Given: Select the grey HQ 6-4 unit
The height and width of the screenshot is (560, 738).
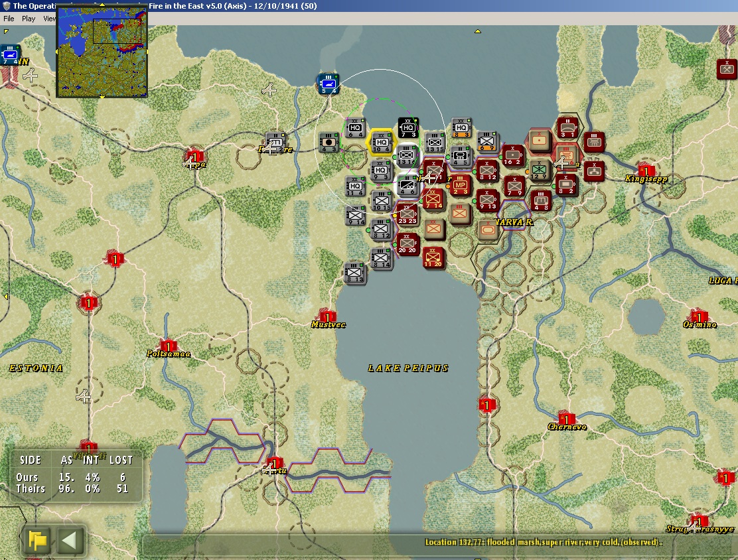Looking at the screenshot, I should point(355,128).
